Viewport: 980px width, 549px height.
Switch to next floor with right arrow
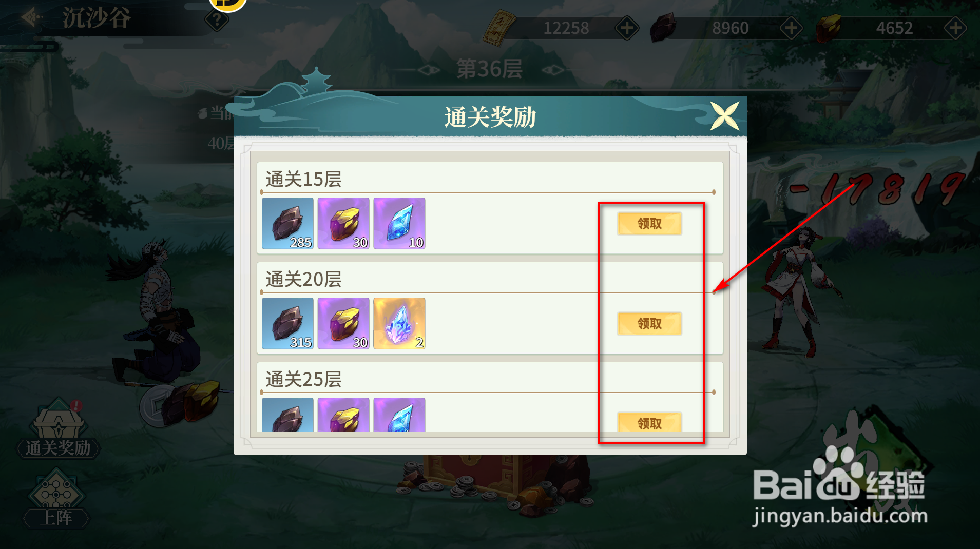coord(553,69)
